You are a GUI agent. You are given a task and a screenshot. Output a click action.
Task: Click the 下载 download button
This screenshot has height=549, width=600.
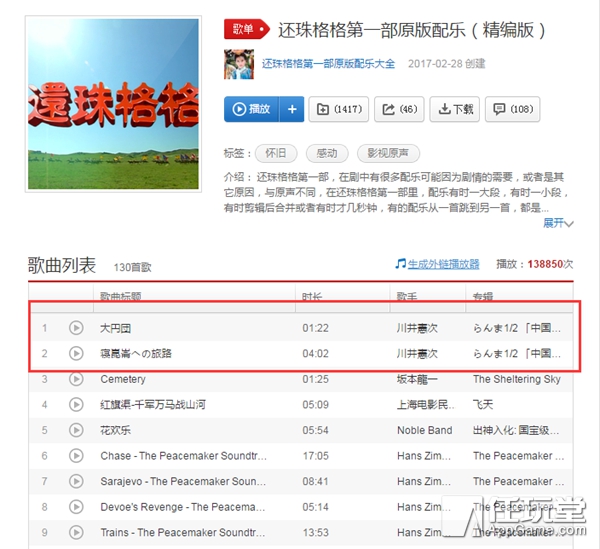(x=455, y=109)
